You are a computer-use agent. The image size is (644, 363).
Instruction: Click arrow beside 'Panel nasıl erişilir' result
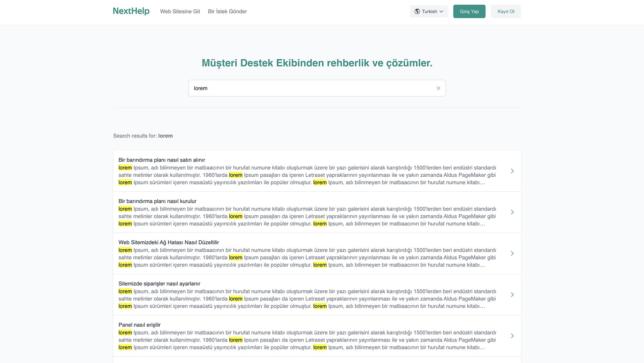coord(512,336)
